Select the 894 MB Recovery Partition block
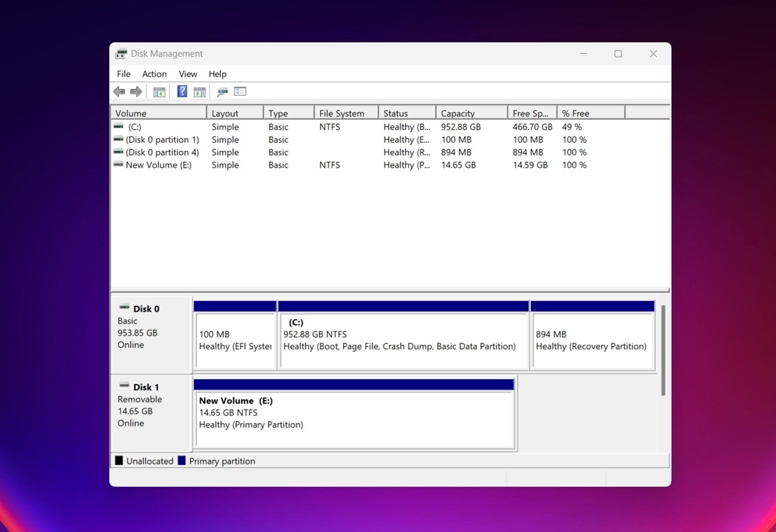The width and height of the screenshot is (776, 532). click(x=592, y=340)
